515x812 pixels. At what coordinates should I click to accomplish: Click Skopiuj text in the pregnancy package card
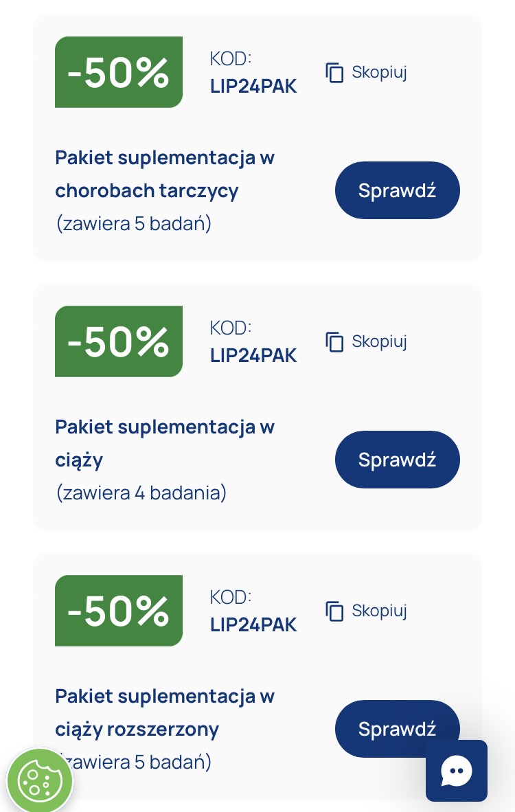point(379,341)
